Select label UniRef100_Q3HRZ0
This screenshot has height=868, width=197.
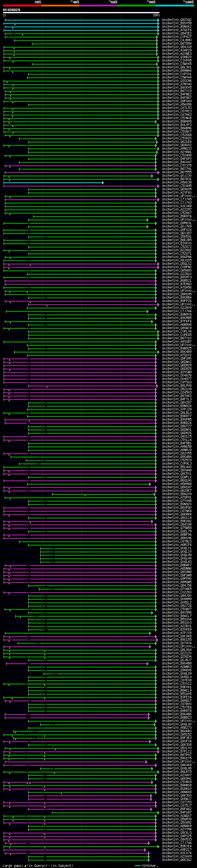click(x=177, y=57)
